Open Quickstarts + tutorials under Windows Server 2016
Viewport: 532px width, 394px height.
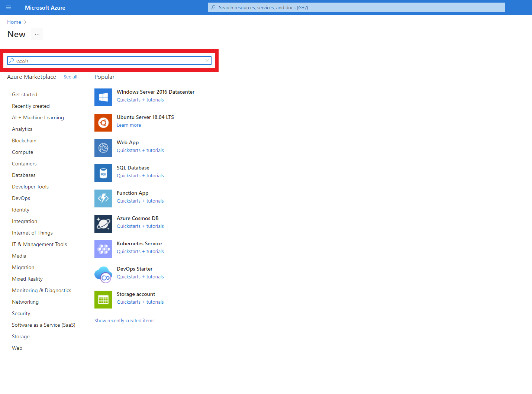(x=140, y=100)
